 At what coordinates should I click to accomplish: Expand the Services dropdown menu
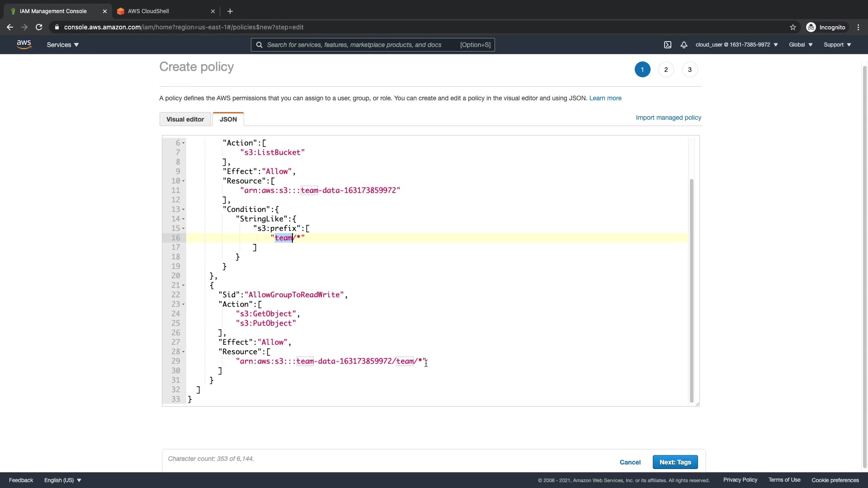tap(63, 45)
